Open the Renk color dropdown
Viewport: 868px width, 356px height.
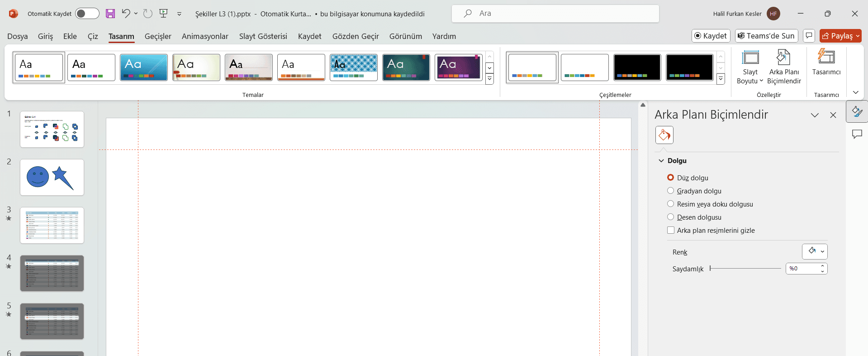click(x=815, y=251)
